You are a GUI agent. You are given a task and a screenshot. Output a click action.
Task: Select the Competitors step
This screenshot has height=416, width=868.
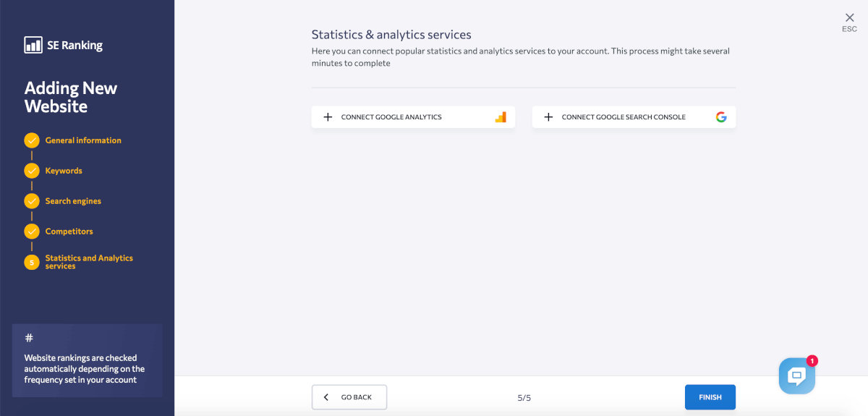(x=69, y=232)
